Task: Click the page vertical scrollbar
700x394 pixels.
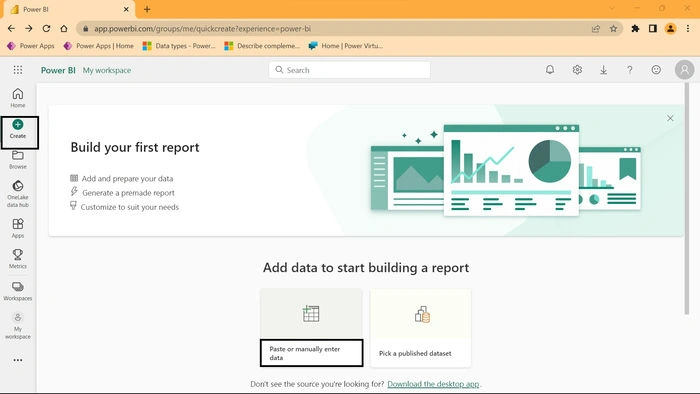Action: coord(687,199)
